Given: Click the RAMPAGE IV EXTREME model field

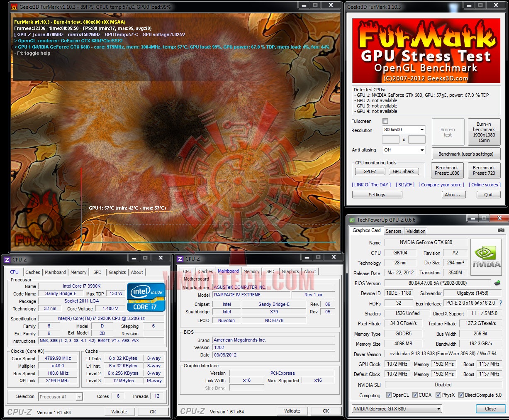Looking at the screenshot, I should coord(251,295).
